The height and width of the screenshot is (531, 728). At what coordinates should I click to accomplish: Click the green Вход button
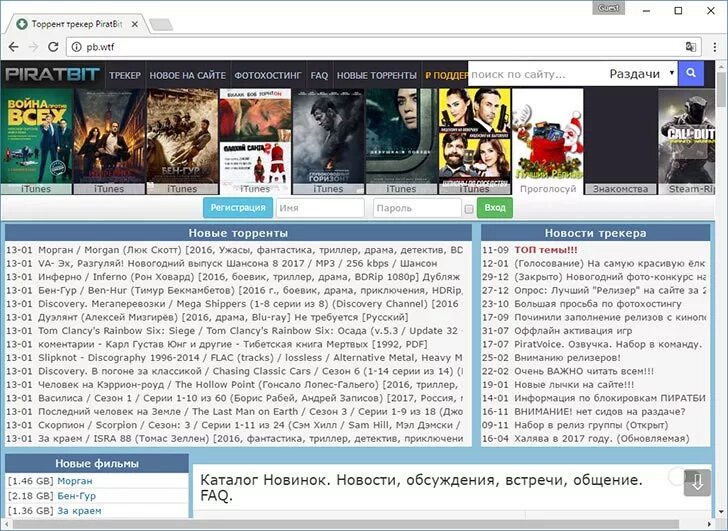tap(495, 207)
